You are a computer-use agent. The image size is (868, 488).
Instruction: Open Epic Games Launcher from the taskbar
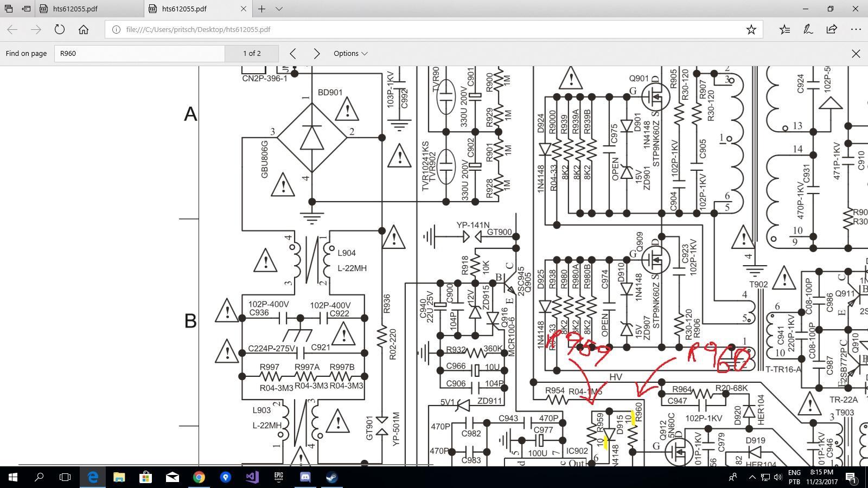point(278,477)
